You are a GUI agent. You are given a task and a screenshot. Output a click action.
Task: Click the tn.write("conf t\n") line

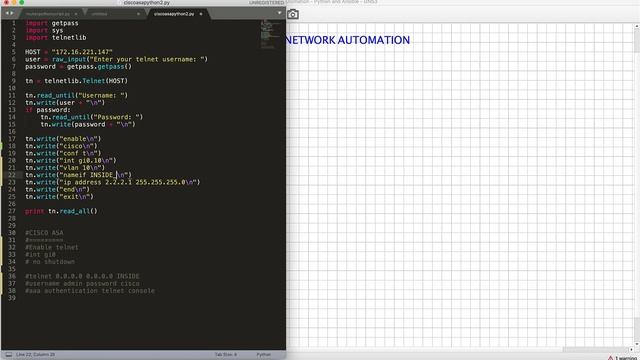[63, 153]
